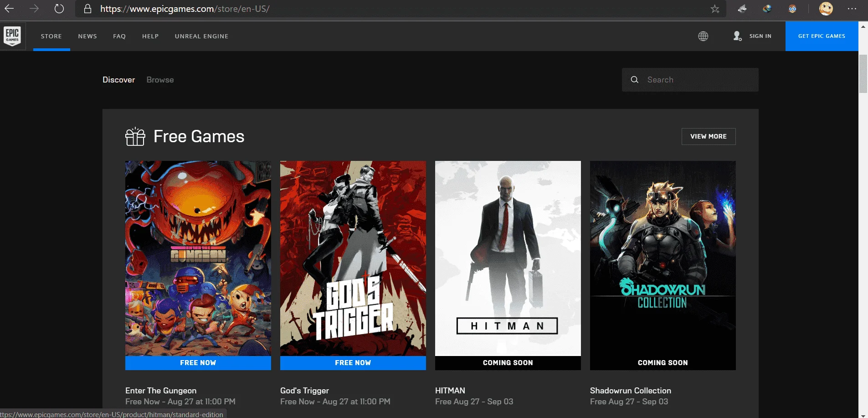Click the Enter The Gungeon title link
Viewport: 868px width, 418px height.
click(161, 391)
